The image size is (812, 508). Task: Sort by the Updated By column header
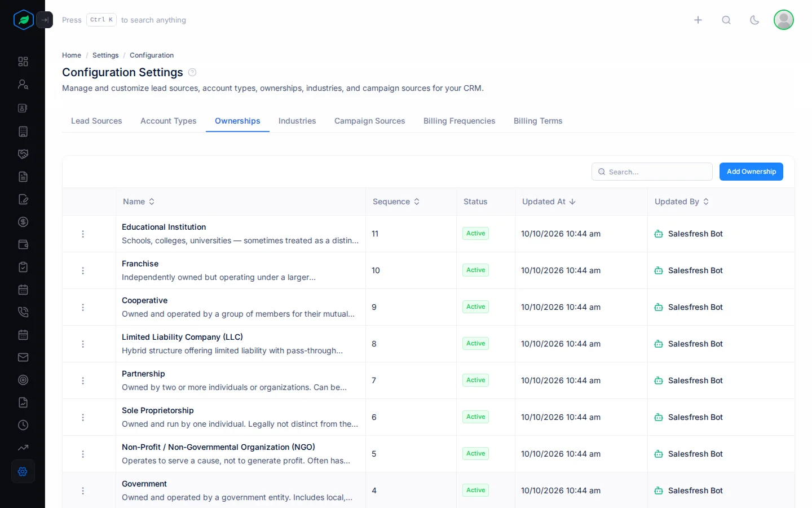682,202
